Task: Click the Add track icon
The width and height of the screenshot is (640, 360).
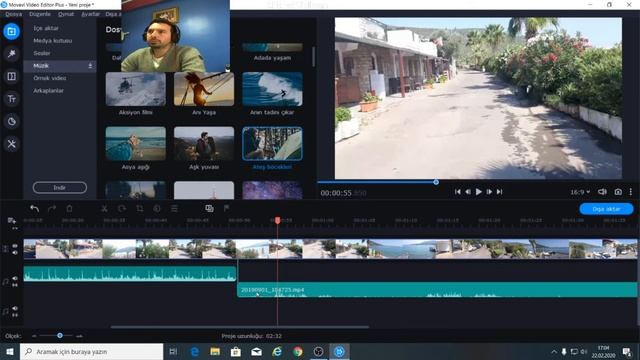Action: 11,221
